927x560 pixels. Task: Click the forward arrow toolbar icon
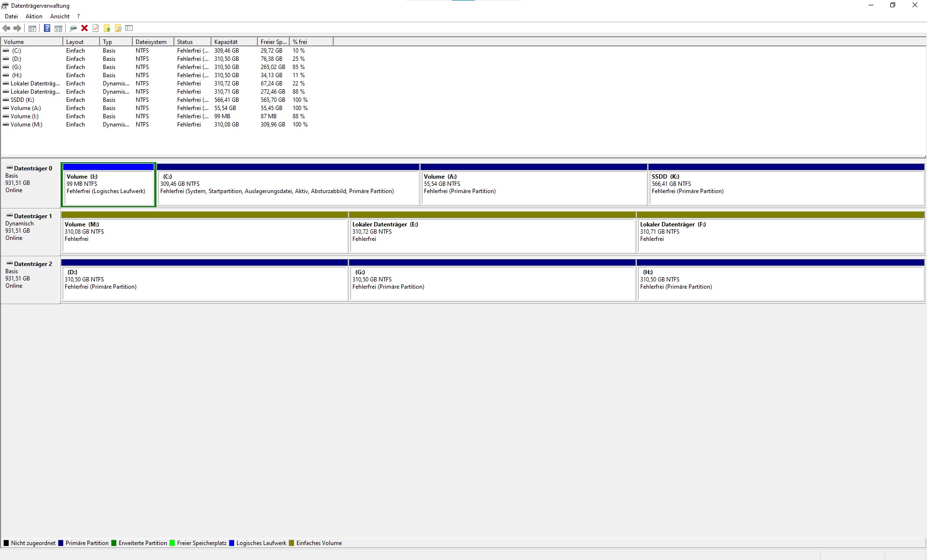click(17, 28)
